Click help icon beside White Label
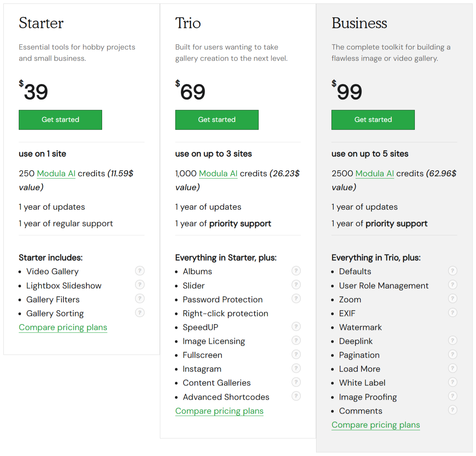Screen dimensions: 476x456 point(453,382)
